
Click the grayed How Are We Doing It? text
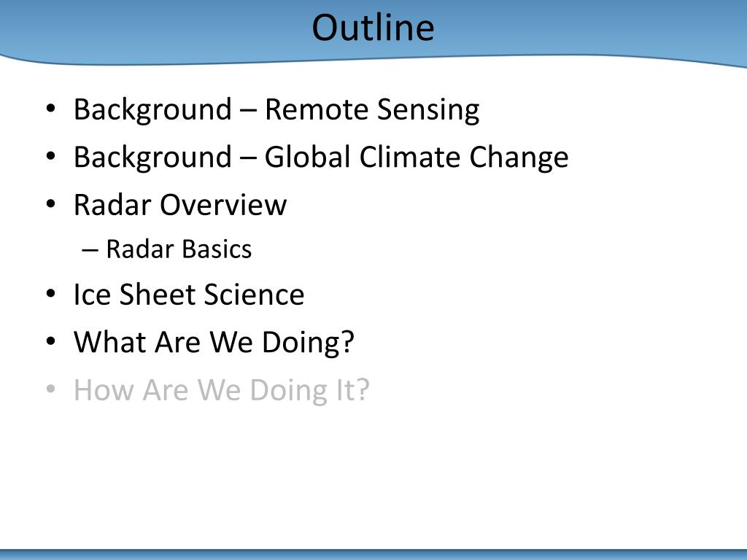(x=222, y=390)
